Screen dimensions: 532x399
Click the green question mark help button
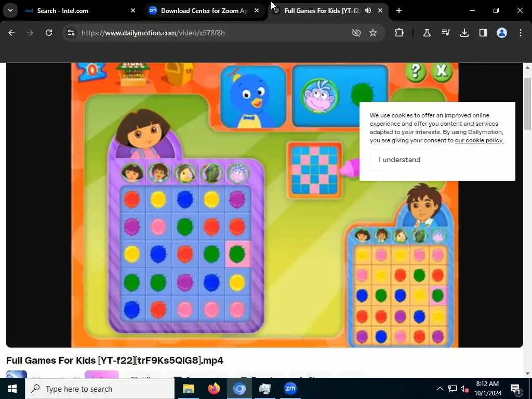pyautogui.click(x=416, y=71)
